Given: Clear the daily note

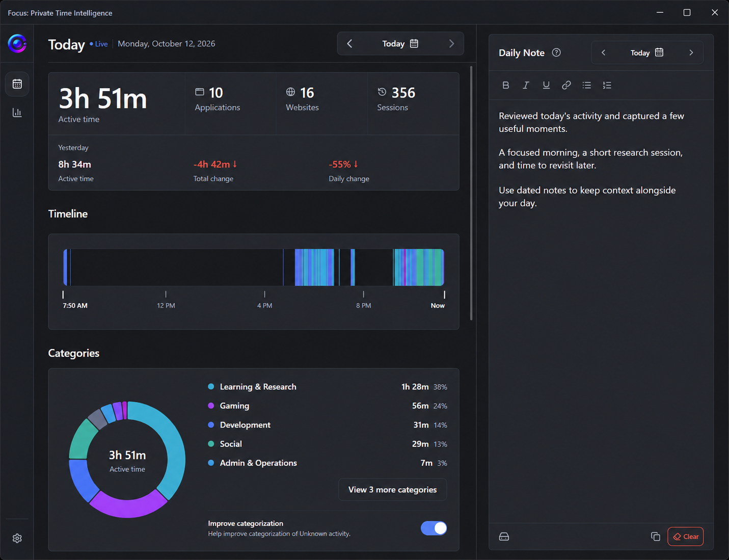Looking at the screenshot, I should 686,537.
